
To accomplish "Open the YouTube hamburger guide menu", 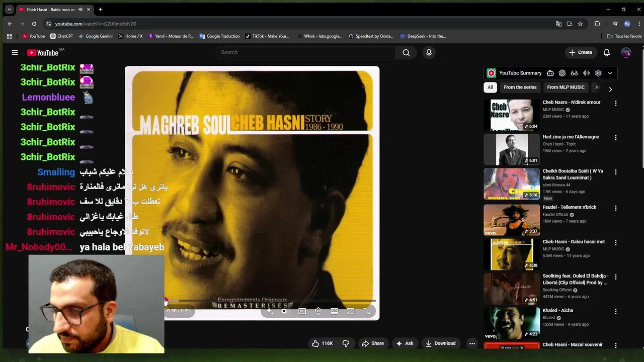I will point(15,52).
